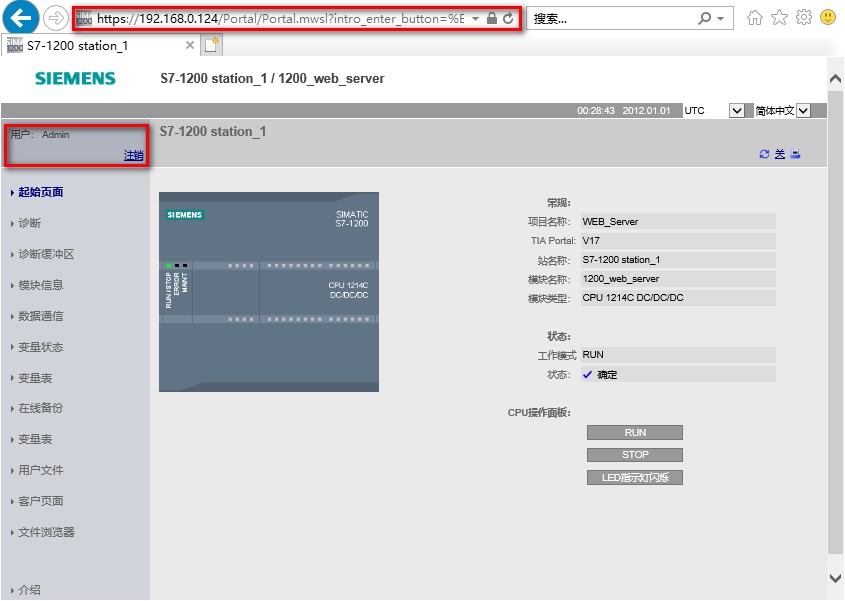Open 文件浏览器 file browser page
This screenshot has height=601, width=845.
click(46, 533)
